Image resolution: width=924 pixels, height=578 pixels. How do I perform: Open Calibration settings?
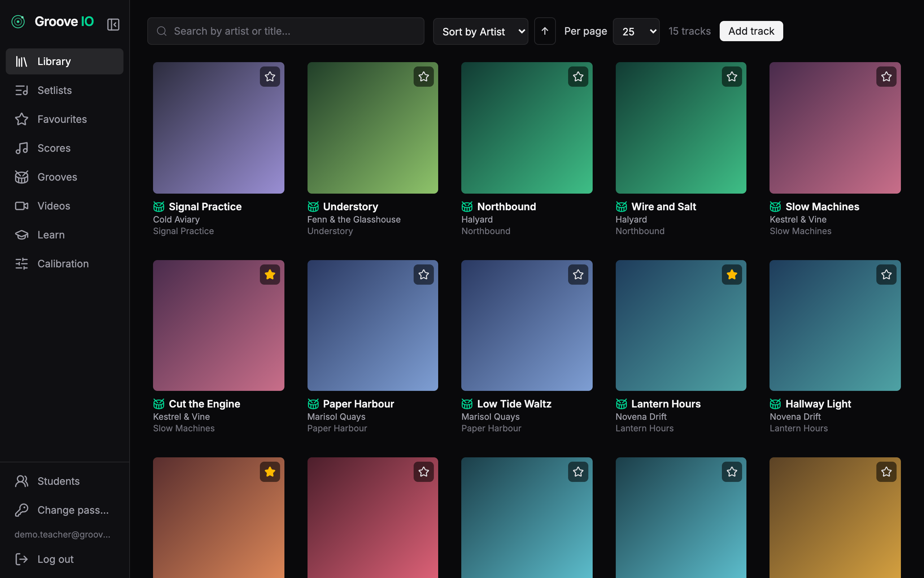click(x=65, y=264)
